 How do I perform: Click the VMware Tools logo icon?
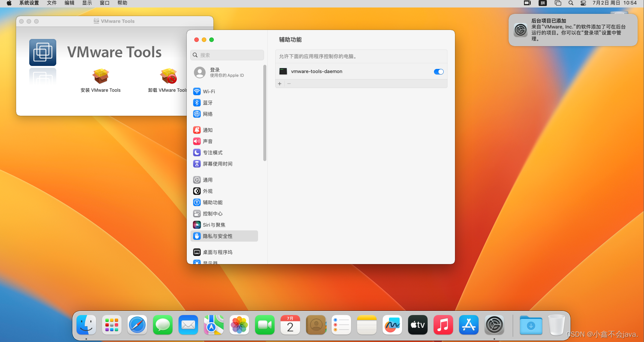(43, 52)
